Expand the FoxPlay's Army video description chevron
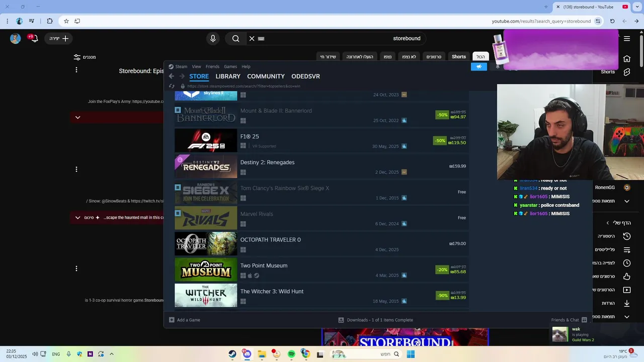644x362 pixels. point(77,118)
